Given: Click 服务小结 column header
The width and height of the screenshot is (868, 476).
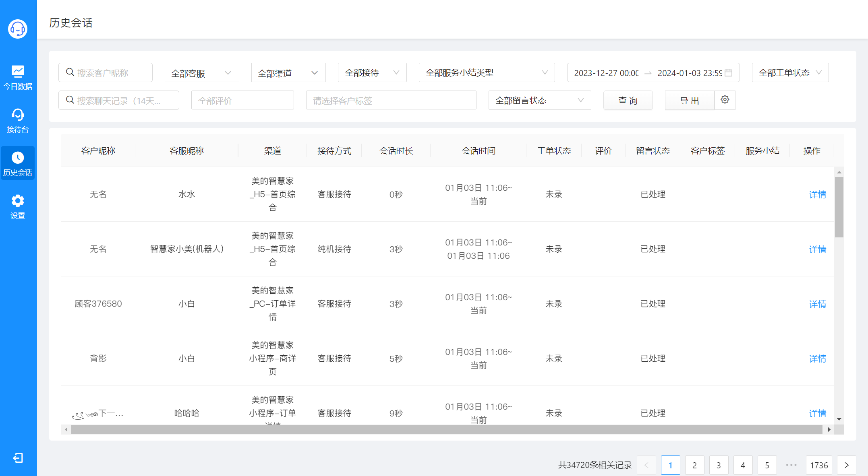Looking at the screenshot, I should 762,151.
